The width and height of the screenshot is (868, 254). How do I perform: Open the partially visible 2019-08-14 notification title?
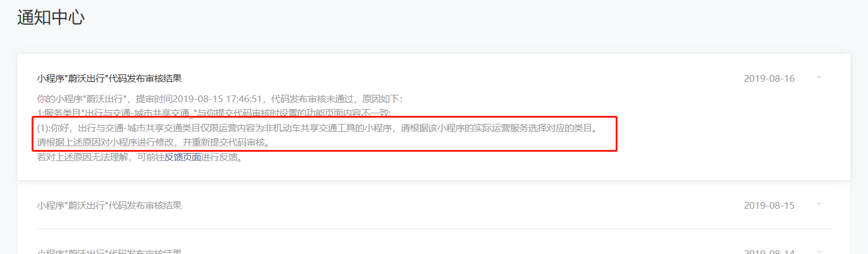[x=109, y=252]
